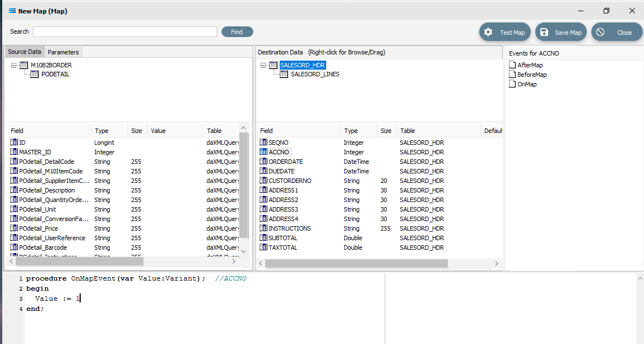Click the cancel circle icon on Close
Viewport: 644px width, 344px height.
coord(600,32)
